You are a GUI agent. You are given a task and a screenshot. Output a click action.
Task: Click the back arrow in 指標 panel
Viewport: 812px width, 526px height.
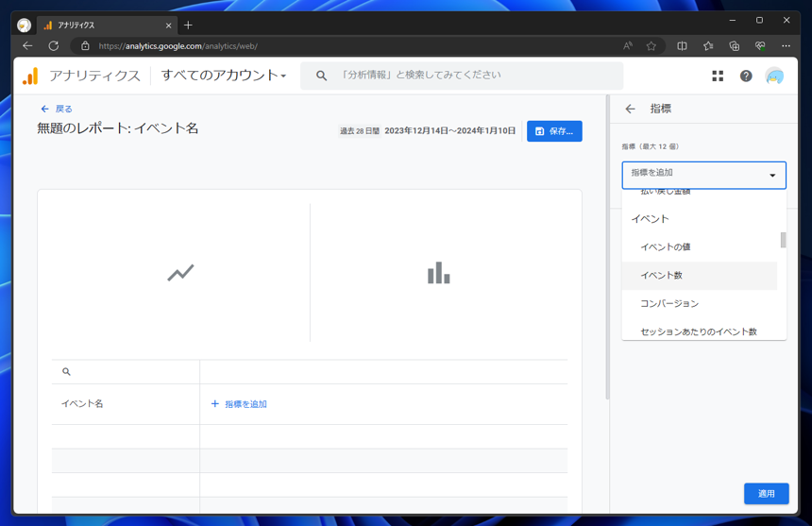[630, 109]
